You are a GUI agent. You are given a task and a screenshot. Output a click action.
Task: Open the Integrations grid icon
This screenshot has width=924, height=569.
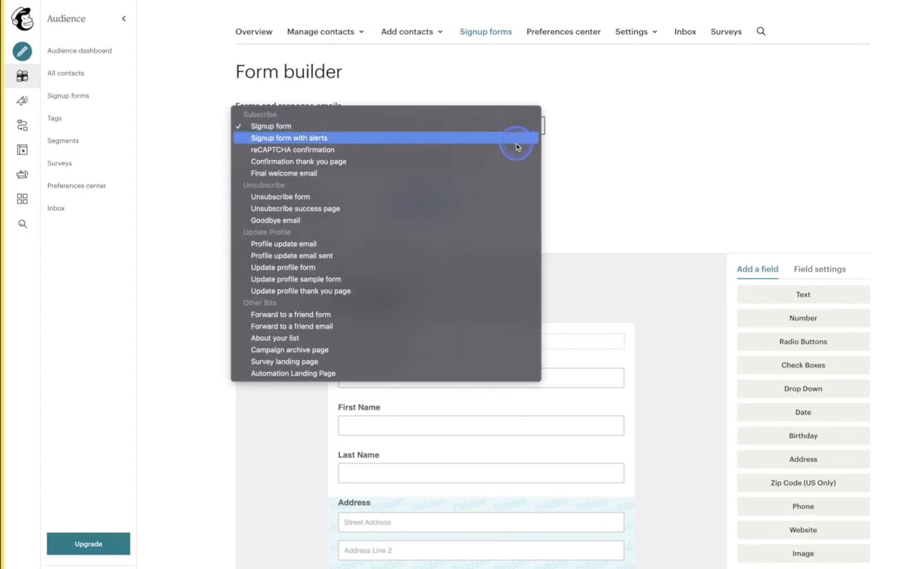pos(22,199)
